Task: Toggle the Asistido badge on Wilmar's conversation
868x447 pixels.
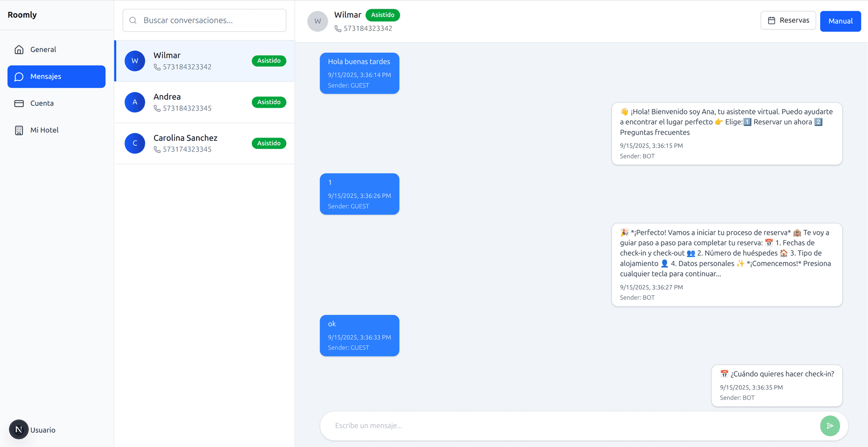Action: tap(269, 61)
